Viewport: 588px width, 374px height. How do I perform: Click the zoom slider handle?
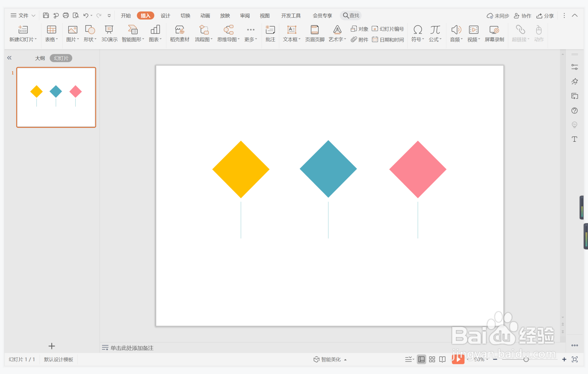526,359
